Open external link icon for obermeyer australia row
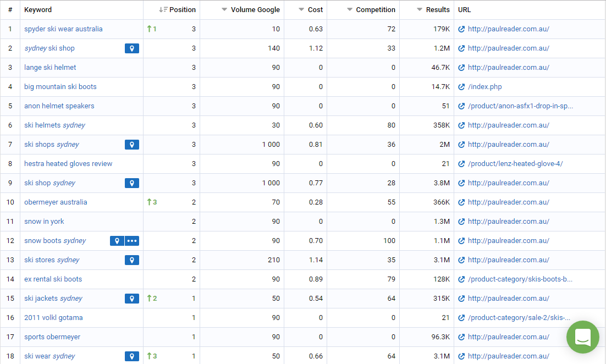This screenshot has width=606, height=364. [461, 202]
